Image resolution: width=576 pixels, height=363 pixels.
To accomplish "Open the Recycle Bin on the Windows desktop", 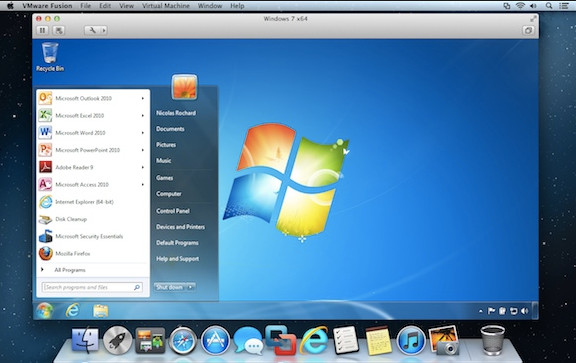I will 50,57.
